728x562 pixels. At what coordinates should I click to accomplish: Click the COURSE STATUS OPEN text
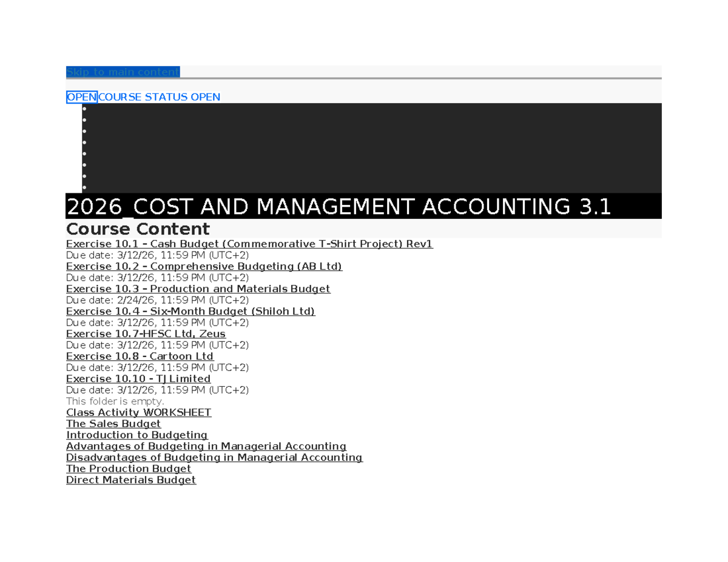pyautogui.click(x=159, y=97)
